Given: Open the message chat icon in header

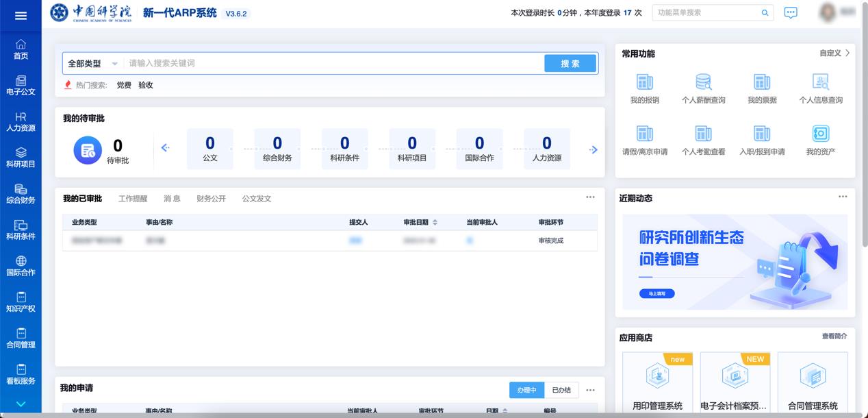Looking at the screenshot, I should 791,13.
